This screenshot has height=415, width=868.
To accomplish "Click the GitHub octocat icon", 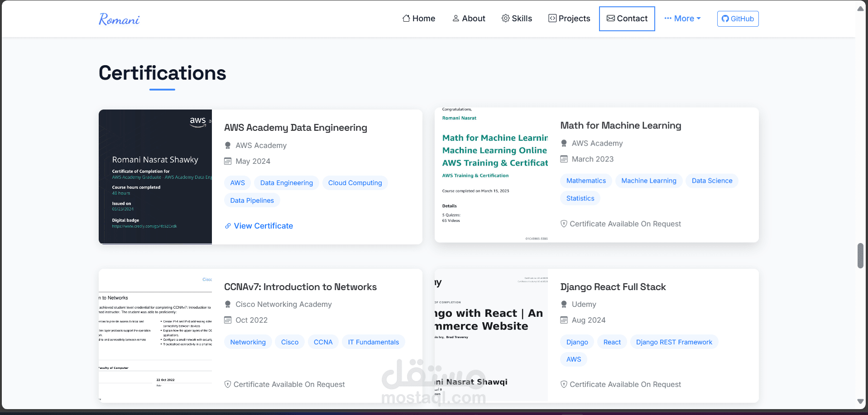I will point(725,19).
